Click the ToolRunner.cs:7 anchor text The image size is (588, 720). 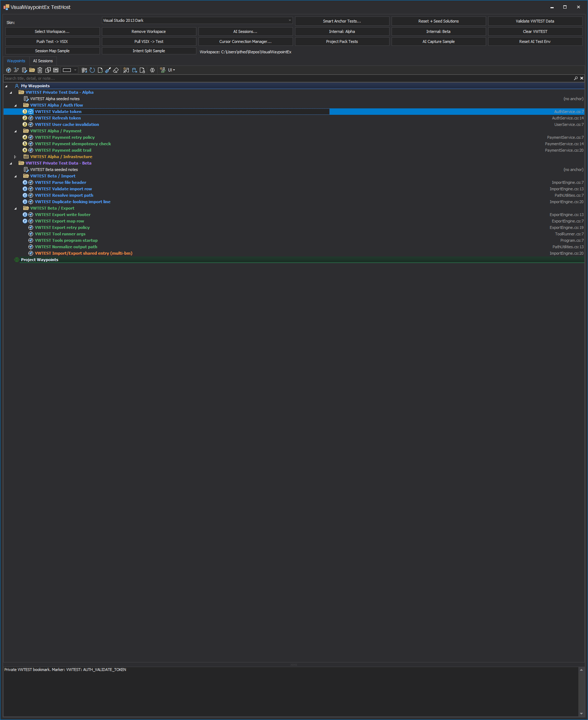click(x=569, y=234)
